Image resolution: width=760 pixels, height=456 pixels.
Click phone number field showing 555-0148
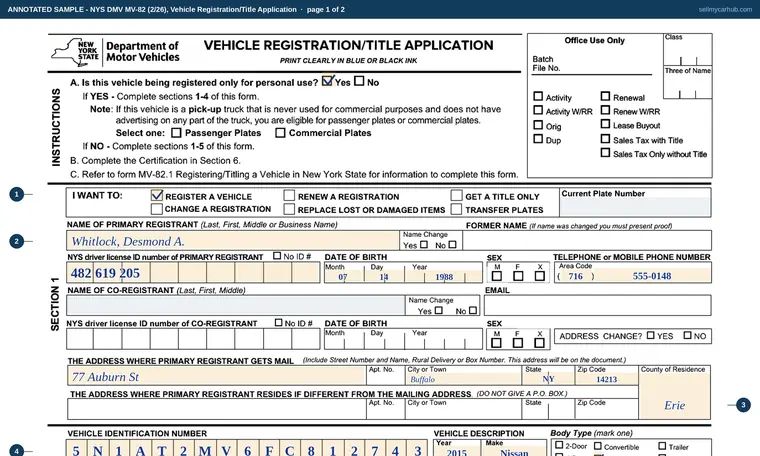coord(652,276)
